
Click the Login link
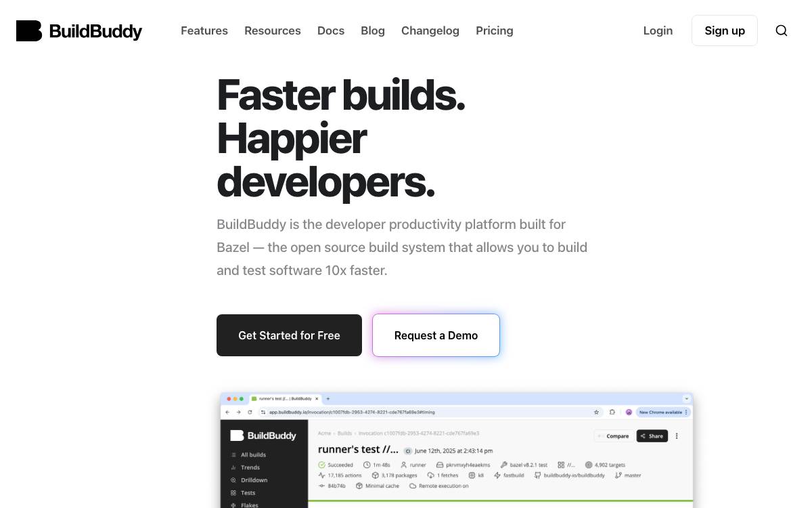pos(658,30)
